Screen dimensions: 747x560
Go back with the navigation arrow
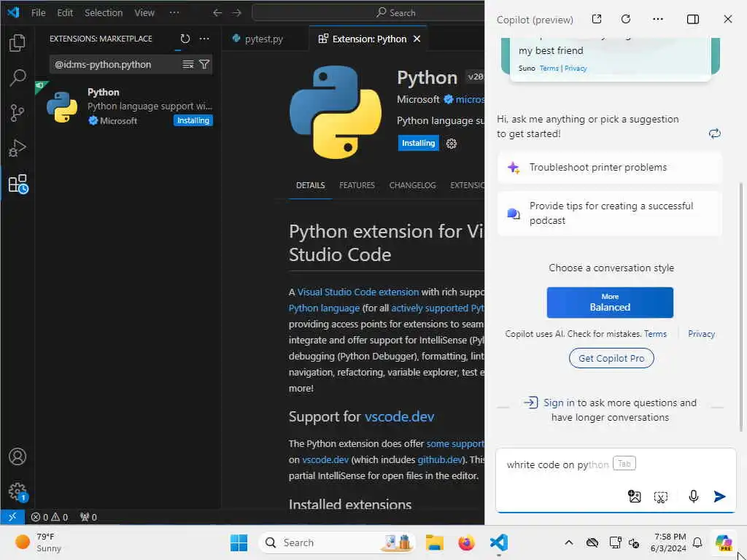(217, 13)
